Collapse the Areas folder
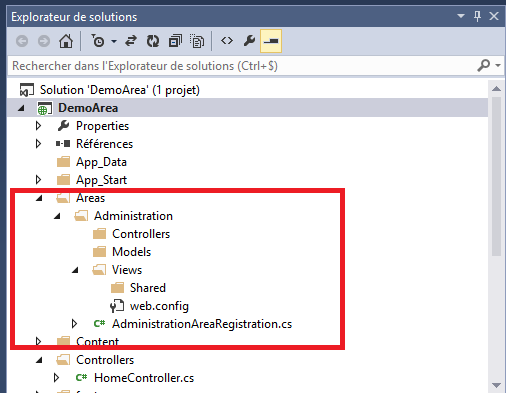506x393 pixels. coord(39,198)
